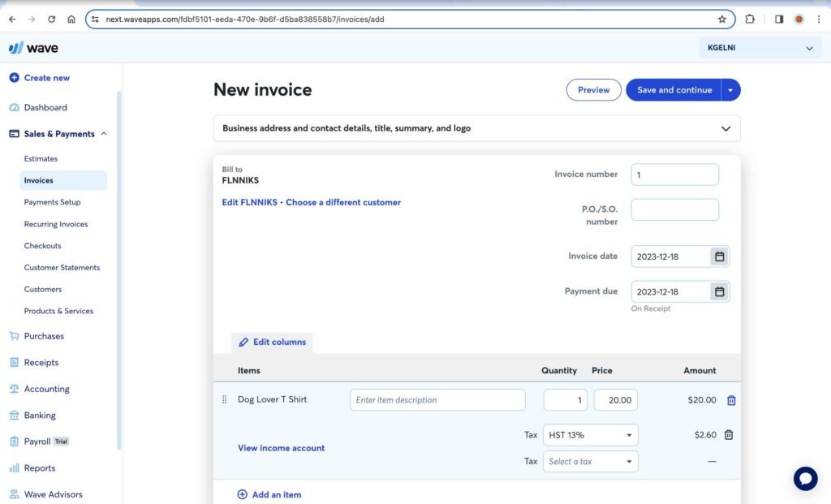Image resolution: width=831 pixels, height=504 pixels.
Task: Select the Receipts sidebar icon
Action: [x=14, y=362]
